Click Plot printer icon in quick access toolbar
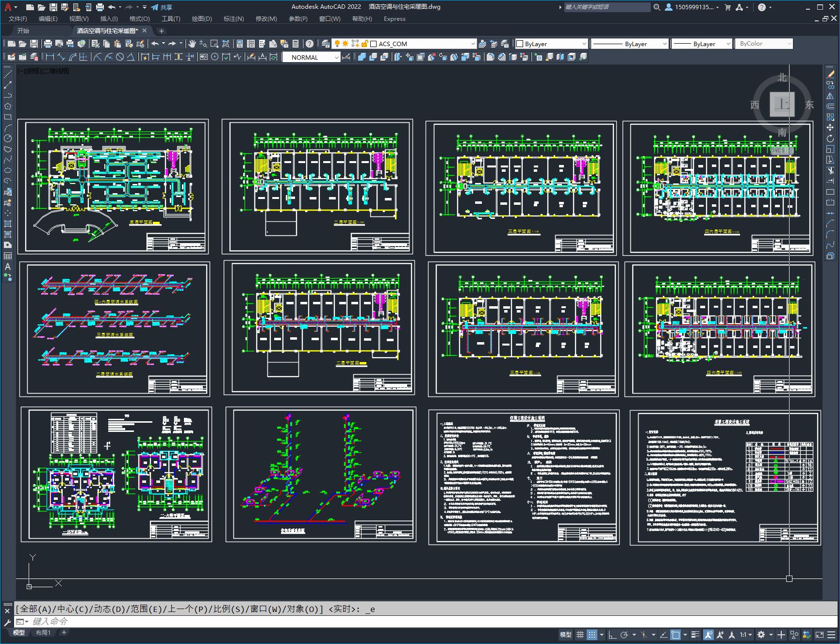The image size is (840, 644). coord(100,7)
